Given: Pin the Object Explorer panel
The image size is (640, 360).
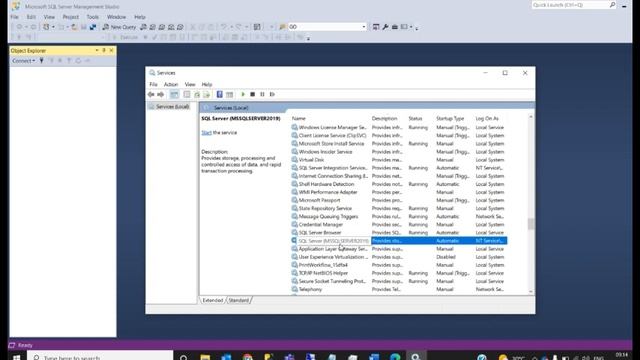Looking at the screenshot, I should (104, 51).
